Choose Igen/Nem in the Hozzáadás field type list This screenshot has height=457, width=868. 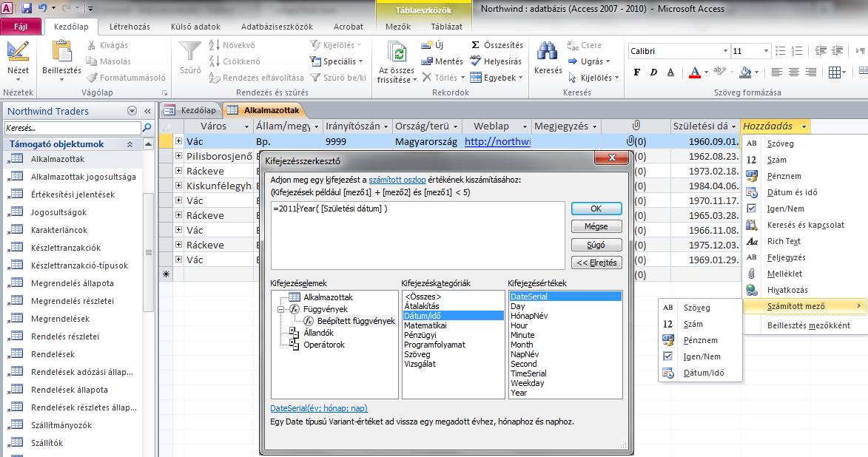click(x=786, y=209)
